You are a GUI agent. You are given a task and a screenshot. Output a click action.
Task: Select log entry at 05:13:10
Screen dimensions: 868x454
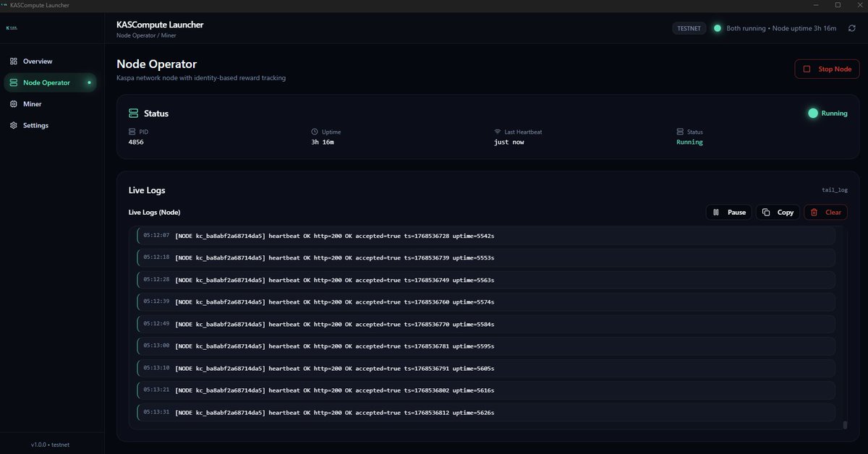486,368
